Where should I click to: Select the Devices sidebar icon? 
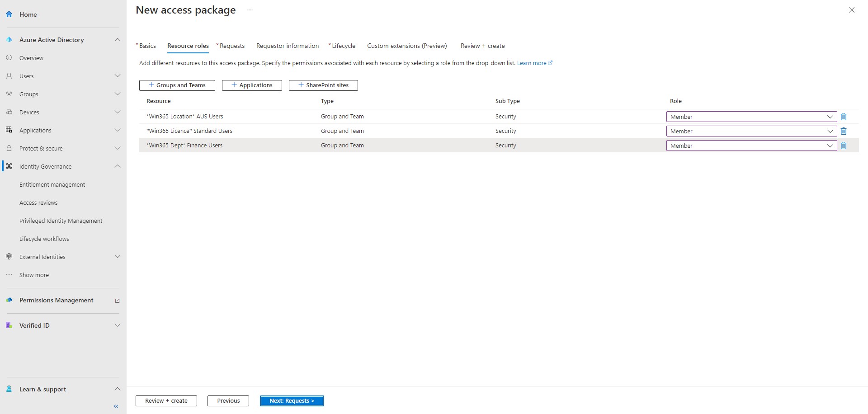[x=9, y=112]
